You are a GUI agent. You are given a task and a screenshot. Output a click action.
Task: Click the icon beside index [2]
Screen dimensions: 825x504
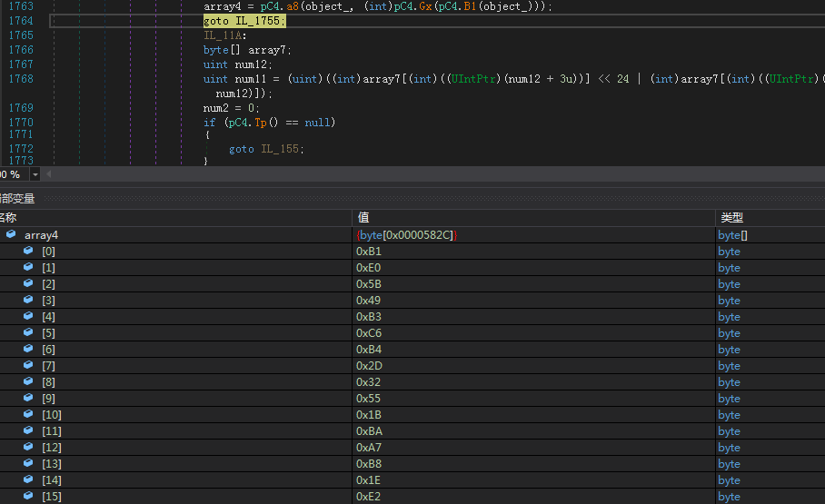[28, 283]
